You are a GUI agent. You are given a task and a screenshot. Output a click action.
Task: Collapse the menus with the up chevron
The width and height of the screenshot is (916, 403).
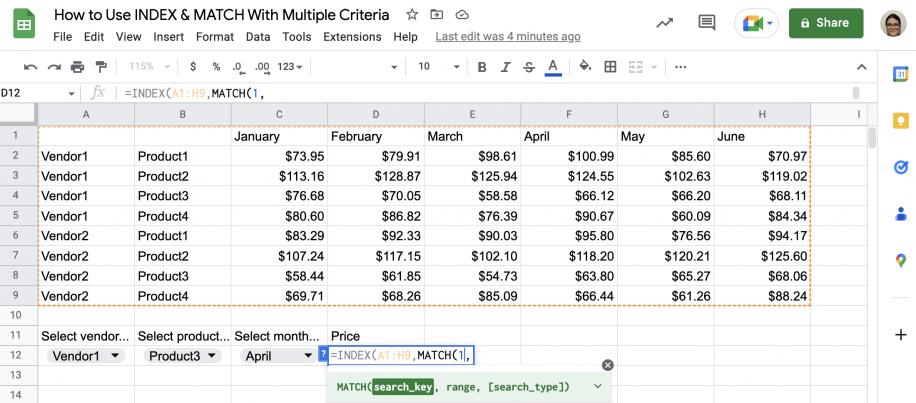click(x=862, y=67)
